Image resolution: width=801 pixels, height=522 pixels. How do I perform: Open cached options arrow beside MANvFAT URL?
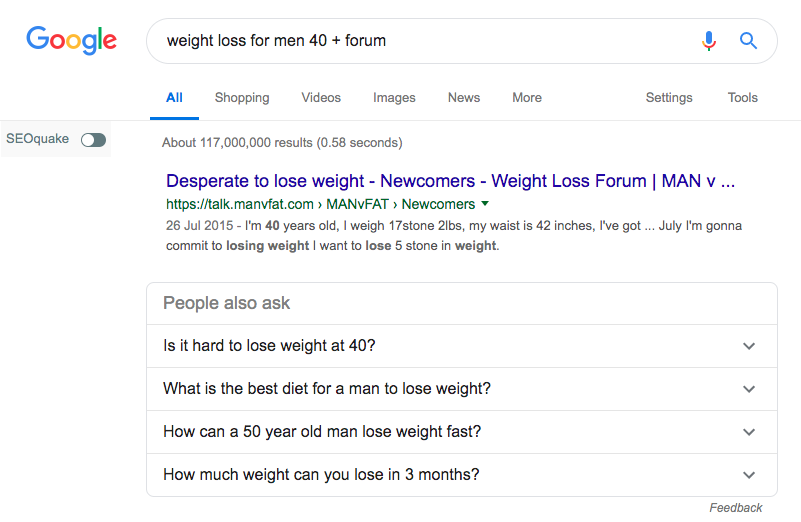coord(485,204)
